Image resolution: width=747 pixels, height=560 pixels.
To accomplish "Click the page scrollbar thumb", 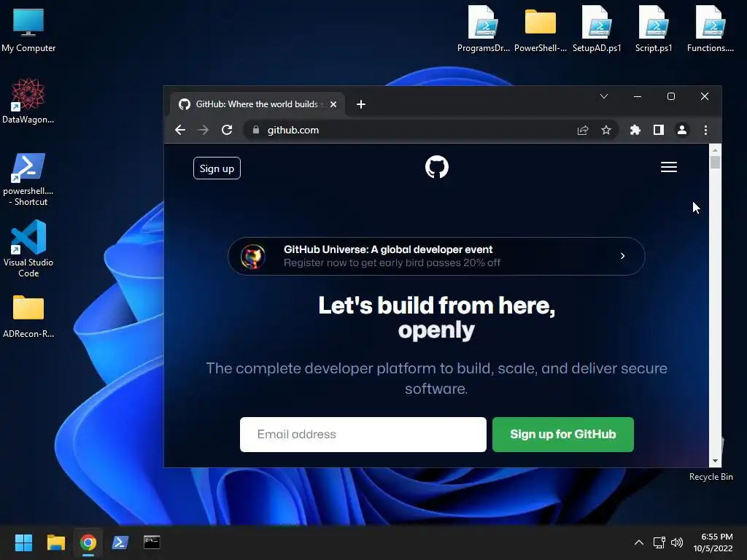I will pyautogui.click(x=715, y=163).
